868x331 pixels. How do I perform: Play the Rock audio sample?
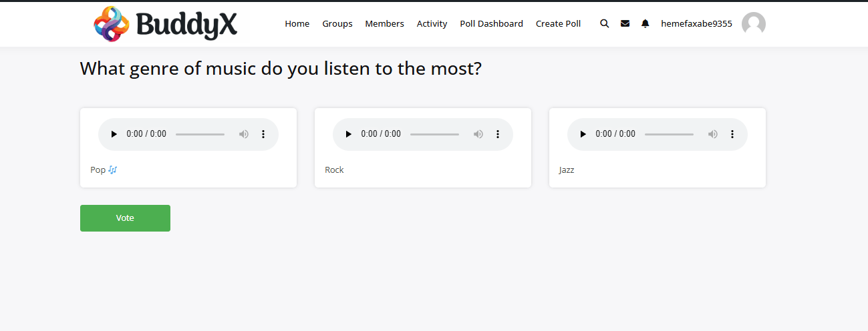click(x=349, y=134)
